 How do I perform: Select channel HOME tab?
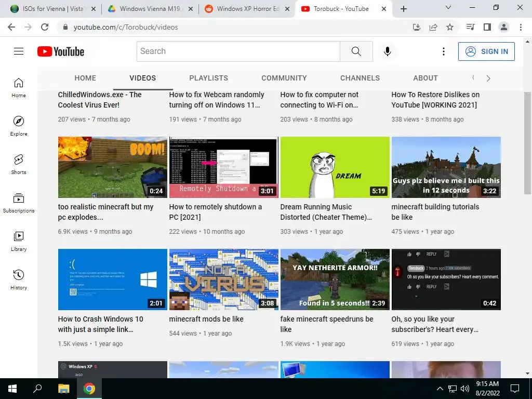[85, 78]
